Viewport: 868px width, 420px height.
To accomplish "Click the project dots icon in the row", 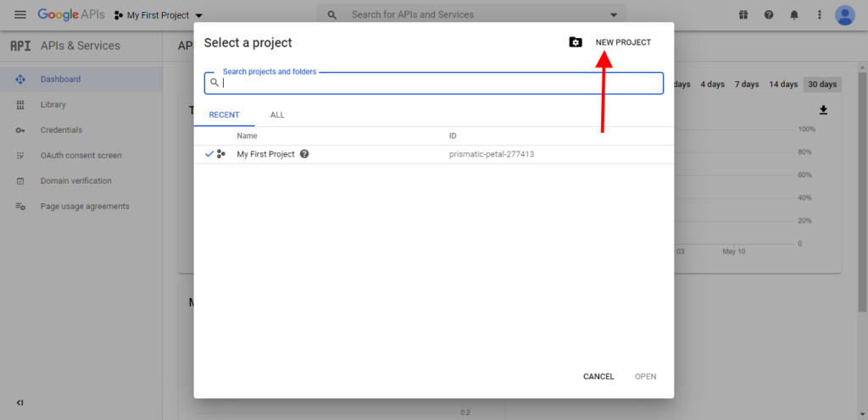I will tap(221, 154).
